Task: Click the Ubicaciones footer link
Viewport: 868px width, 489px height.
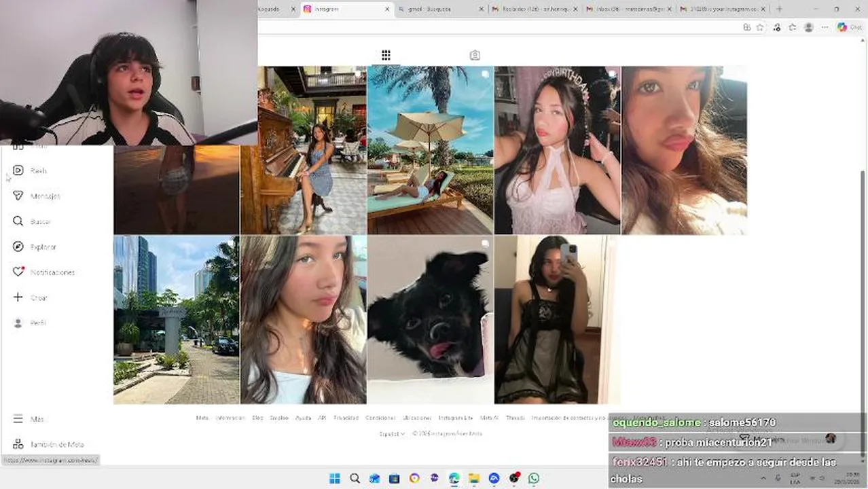Action: pos(417,418)
